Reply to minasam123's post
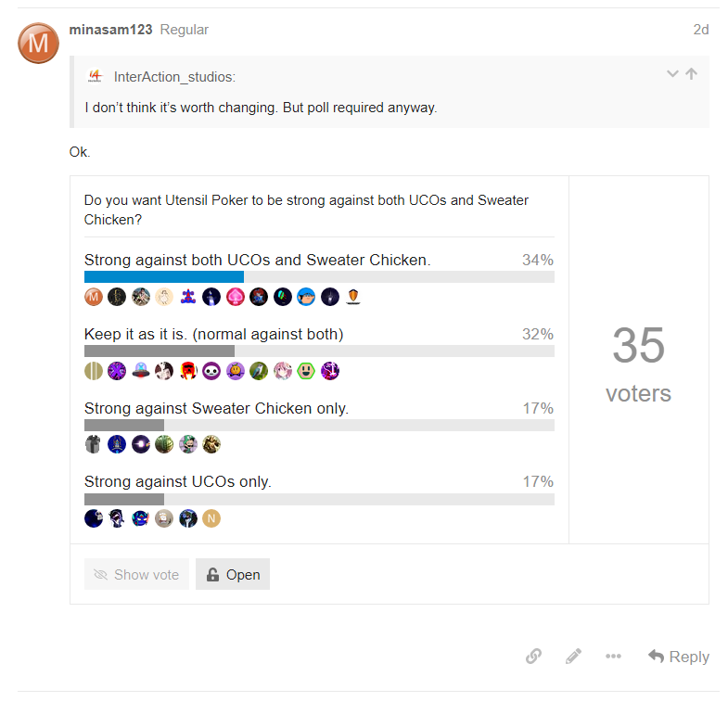 (678, 657)
